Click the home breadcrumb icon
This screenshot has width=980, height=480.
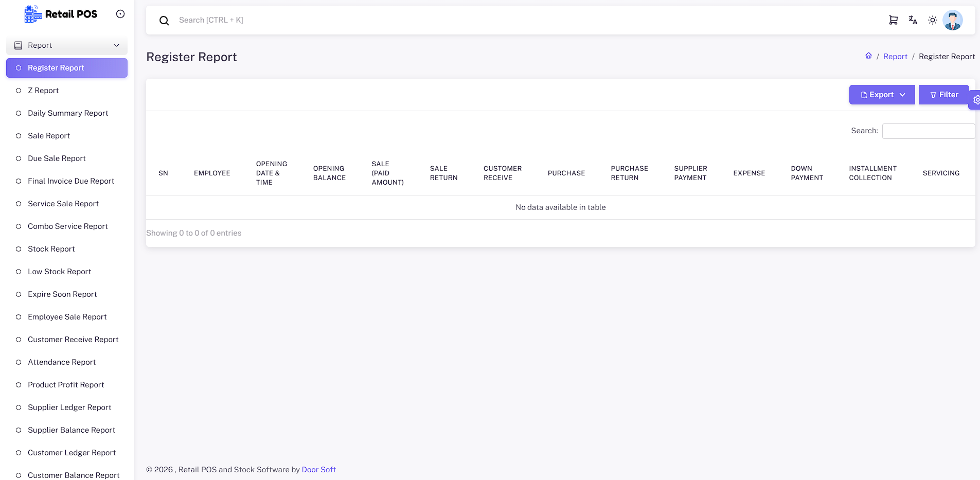(x=868, y=56)
